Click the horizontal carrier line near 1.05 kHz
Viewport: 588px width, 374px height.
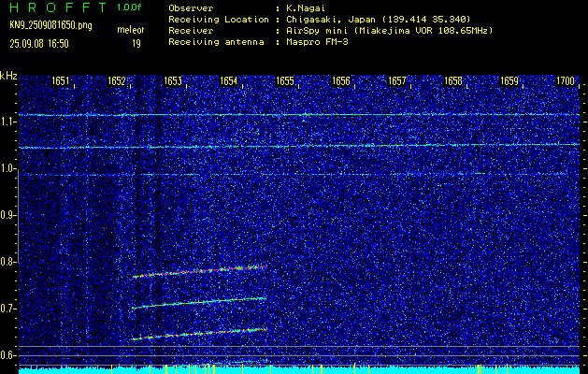click(299, 146)
